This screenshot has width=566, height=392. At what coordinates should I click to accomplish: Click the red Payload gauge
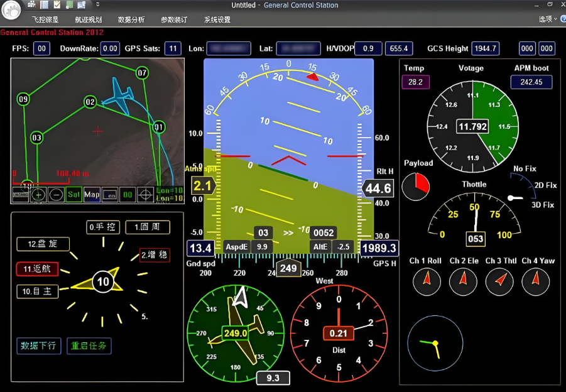coord(415,187)
